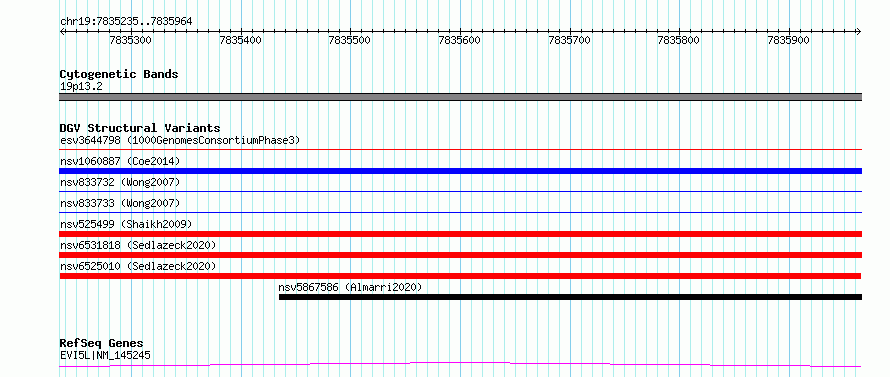Click the 7835700 ruler tick label
The image size is (890, 377).
(x=569, y=40)
